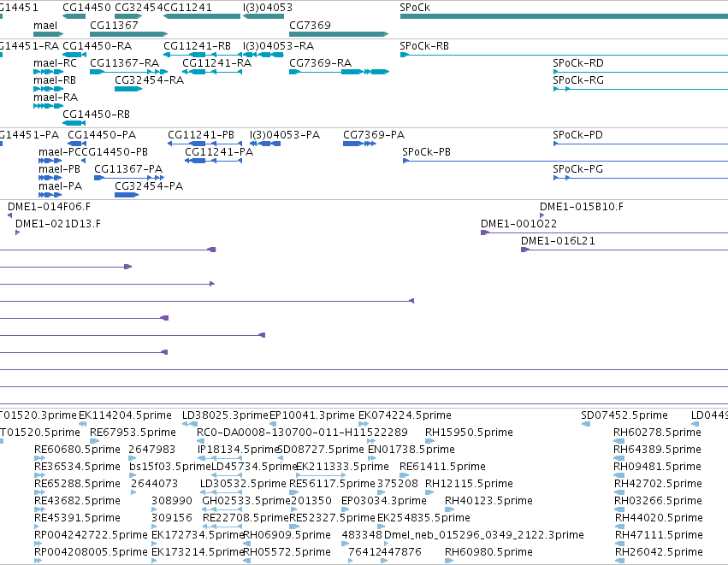The width and height of the screenshot is (728, 565).
Task: Click EST EP03034.3prime
Action: pyautogui.click(x=384, y=501)
